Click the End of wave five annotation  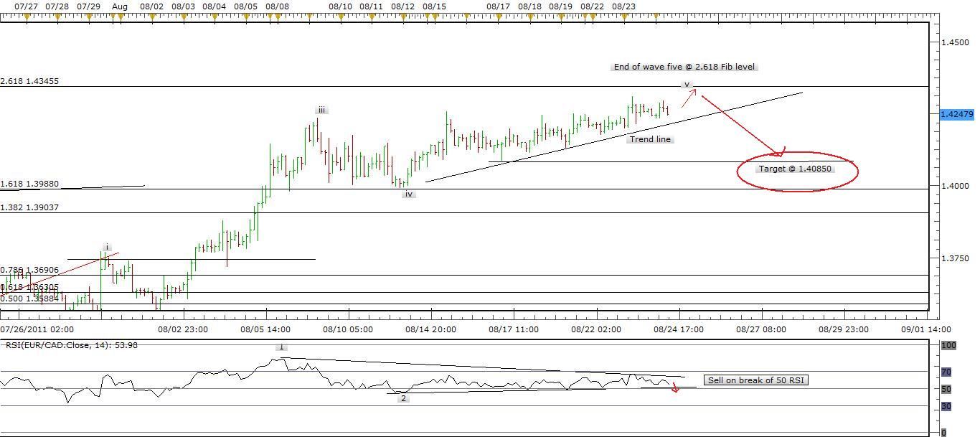pos(686,67)
